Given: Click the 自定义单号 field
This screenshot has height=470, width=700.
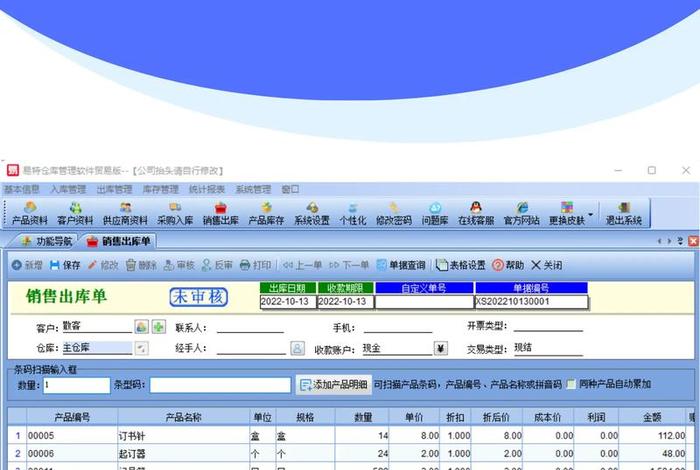Looking at the screenshot, I should click(424, 302).
